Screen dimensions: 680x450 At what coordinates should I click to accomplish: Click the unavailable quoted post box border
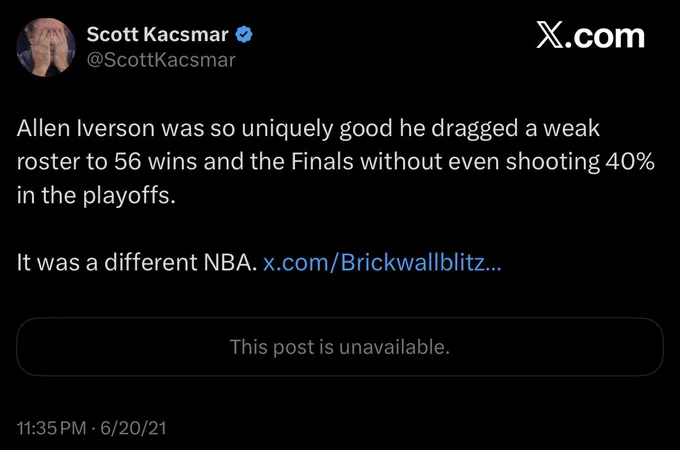pos(340,347)
